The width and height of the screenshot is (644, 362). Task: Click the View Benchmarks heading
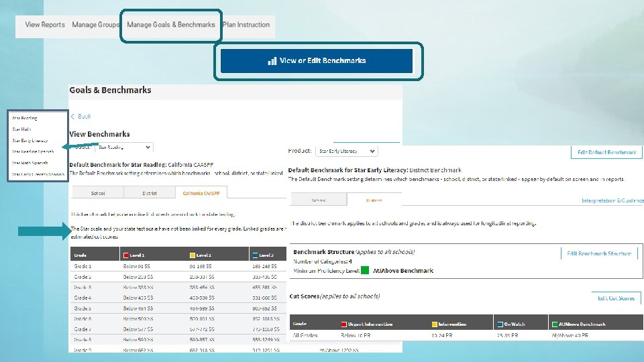99,134
